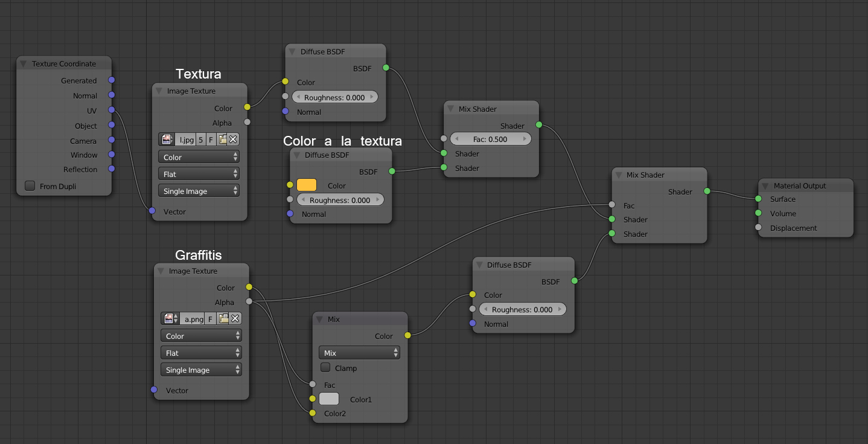Screen dimensions: 868x444
Task: Click the l.jpg image name field
Action: [185, 140]
